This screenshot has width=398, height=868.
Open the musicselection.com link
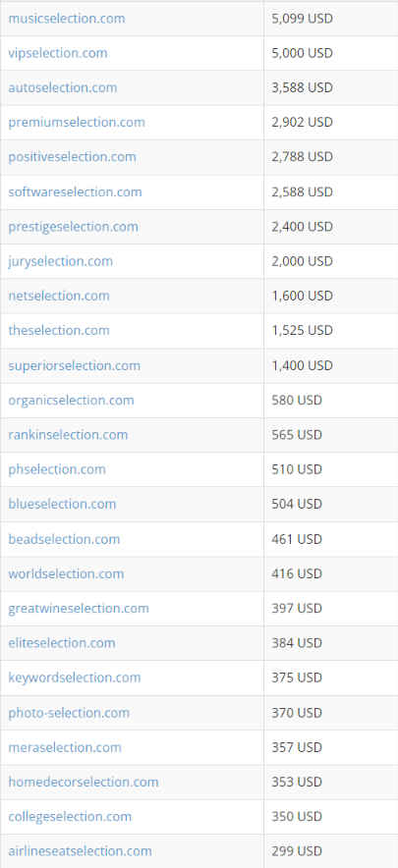tap(67, 19)
